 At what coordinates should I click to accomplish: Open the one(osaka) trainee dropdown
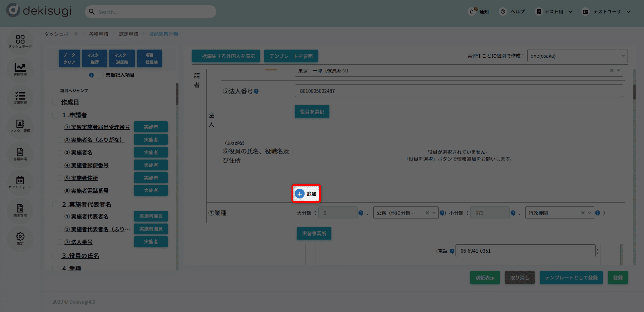tap(577, 56)
